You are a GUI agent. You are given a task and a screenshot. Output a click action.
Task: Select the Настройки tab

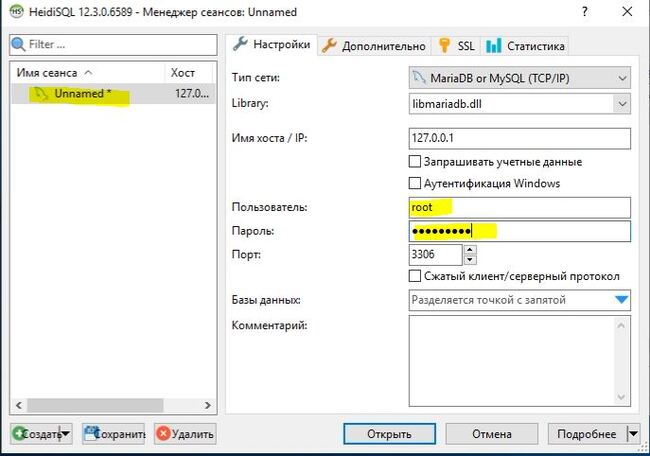pyautogui.click(x=272, y=44)
